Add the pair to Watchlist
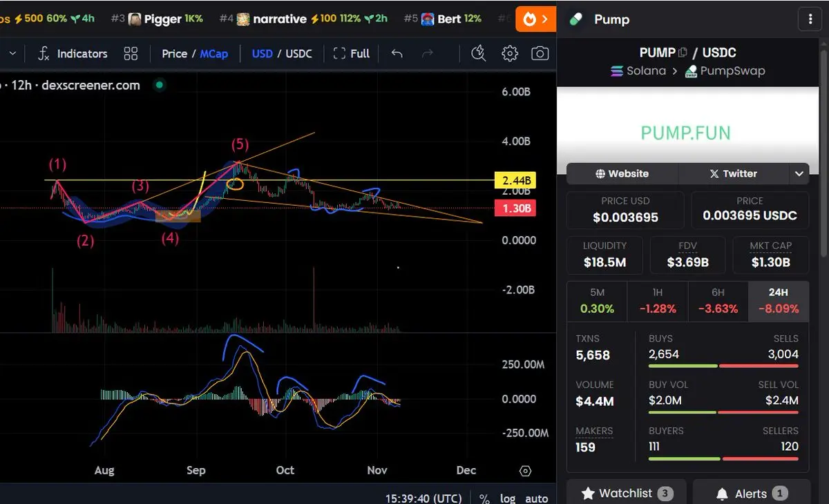Image resolution: width=829 pixels, height=504 pixels. [627, 493]
